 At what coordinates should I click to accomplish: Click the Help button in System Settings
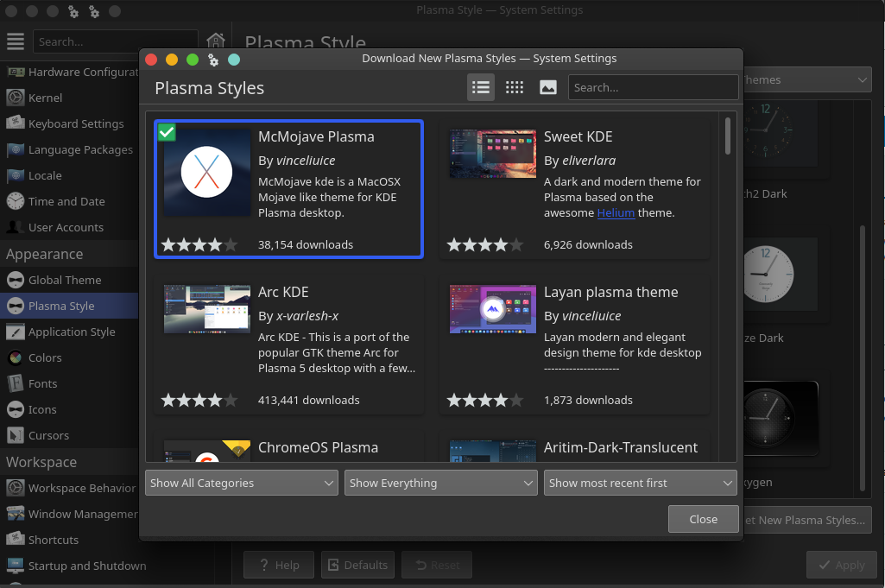point(279,565)
